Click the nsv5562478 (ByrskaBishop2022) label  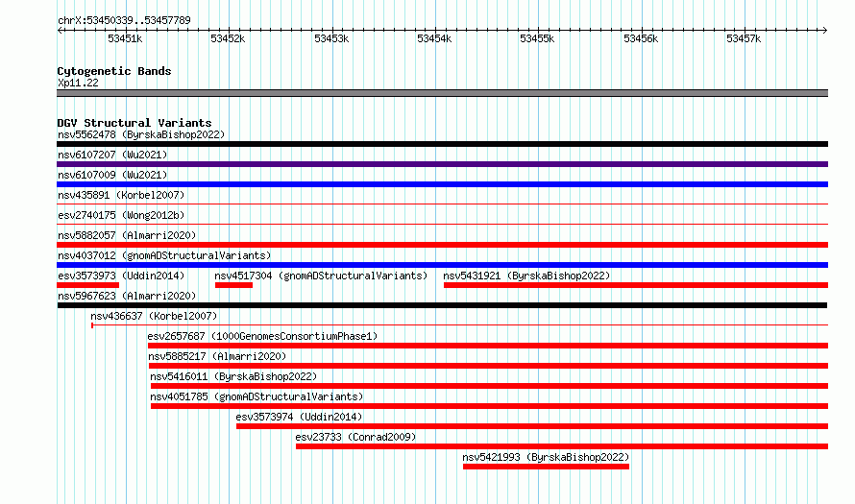pos(141,134)
